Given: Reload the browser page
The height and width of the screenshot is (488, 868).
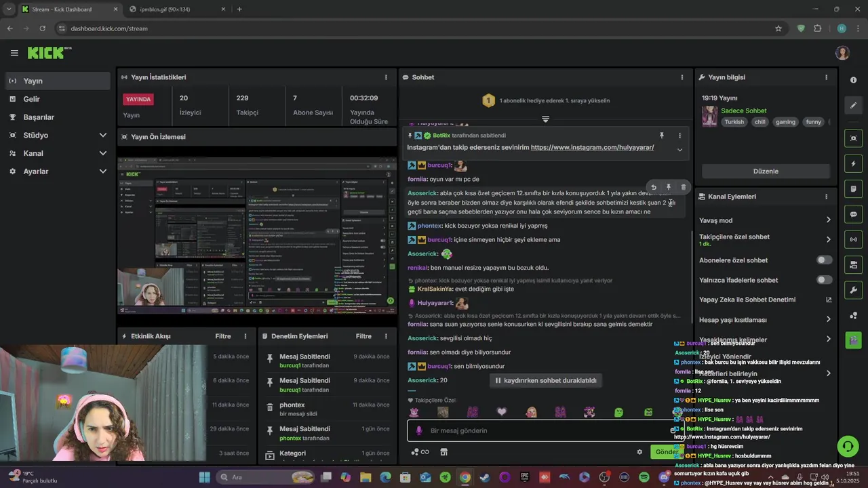Looking at the screenshot, I should click(x=43, y=28).
